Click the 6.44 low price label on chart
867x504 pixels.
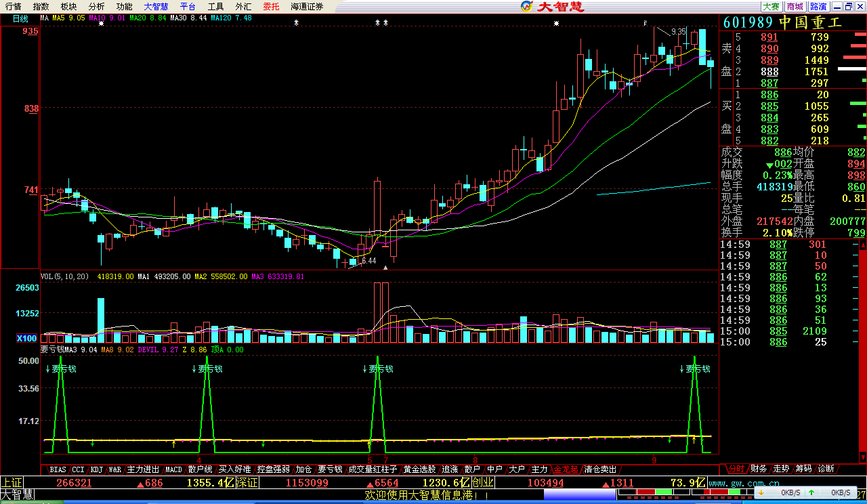coord(368,261)
